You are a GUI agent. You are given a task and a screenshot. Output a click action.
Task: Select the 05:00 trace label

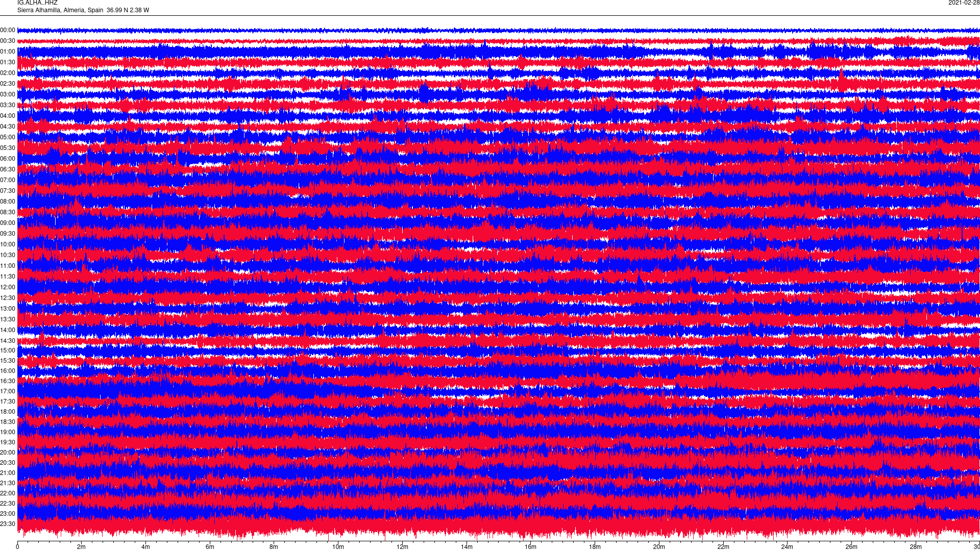coord(8,138)
